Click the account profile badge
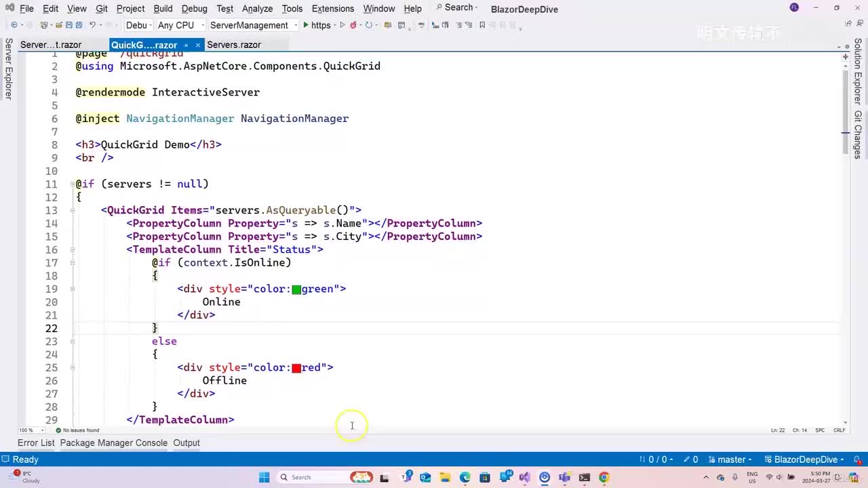 point(795,7)
